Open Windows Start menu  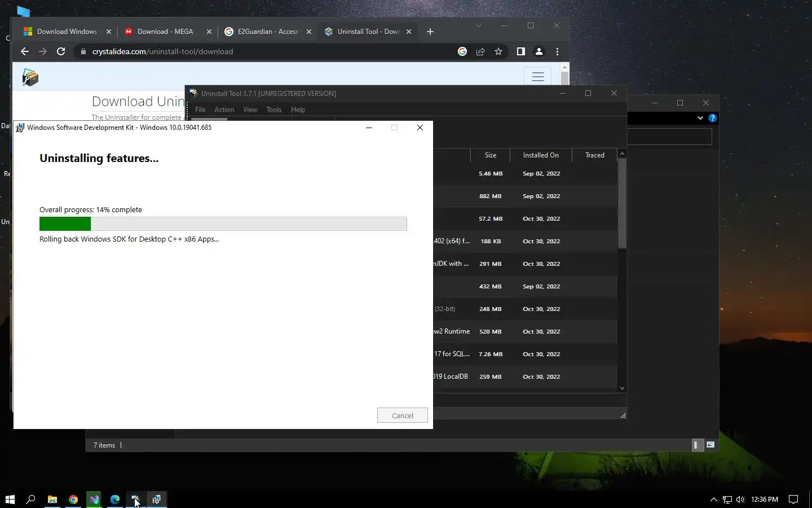point(10,499)
